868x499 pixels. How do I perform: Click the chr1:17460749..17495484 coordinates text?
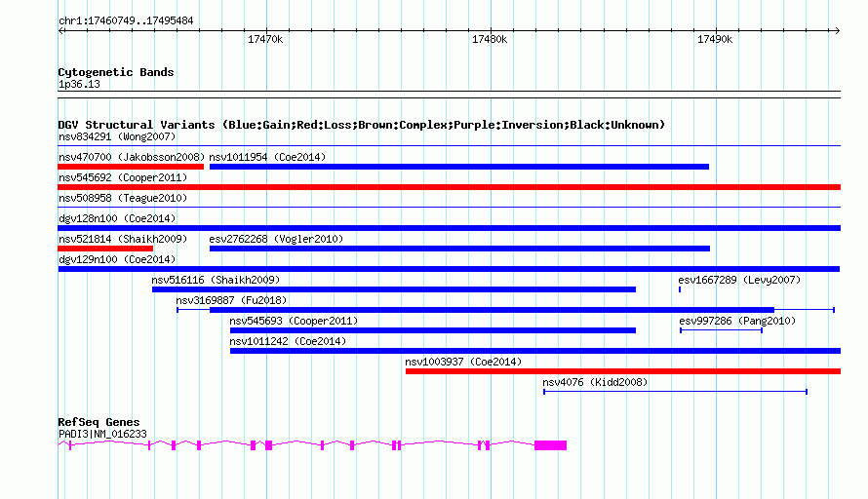coord(126,21)
